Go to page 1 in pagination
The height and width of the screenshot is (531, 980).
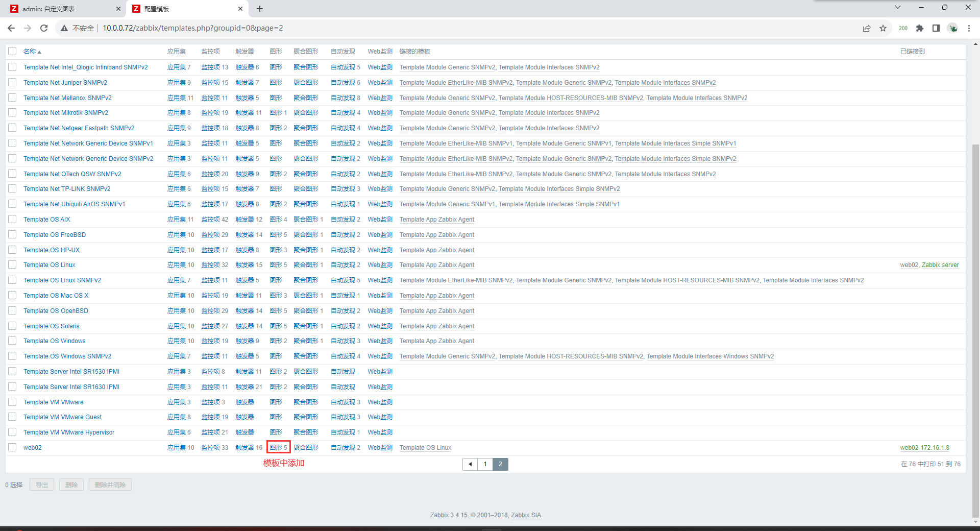[485, 464]
